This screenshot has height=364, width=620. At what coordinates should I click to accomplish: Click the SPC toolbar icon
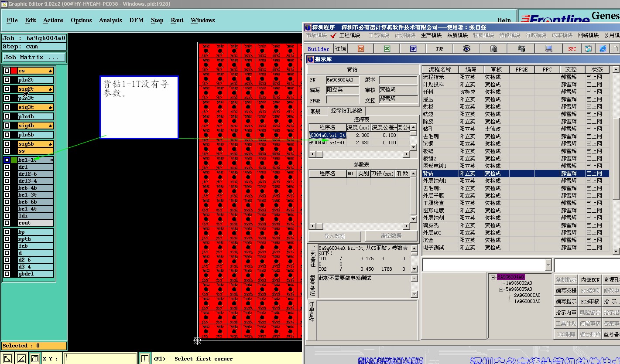[572, 49]
